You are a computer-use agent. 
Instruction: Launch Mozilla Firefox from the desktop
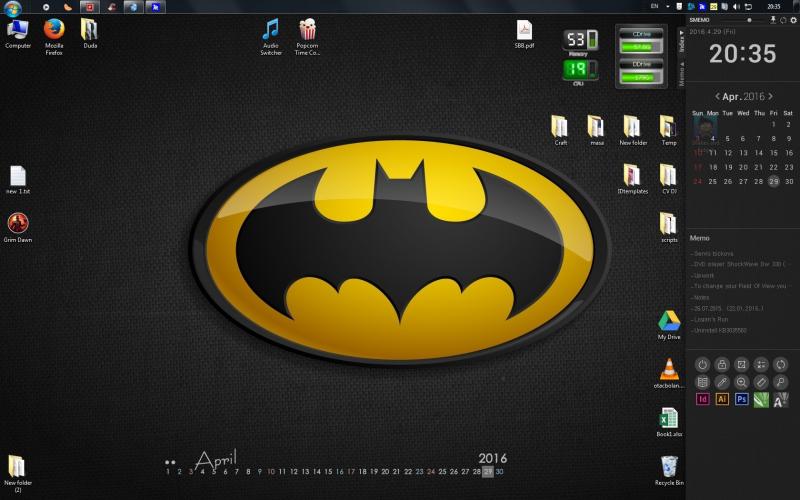54,37
